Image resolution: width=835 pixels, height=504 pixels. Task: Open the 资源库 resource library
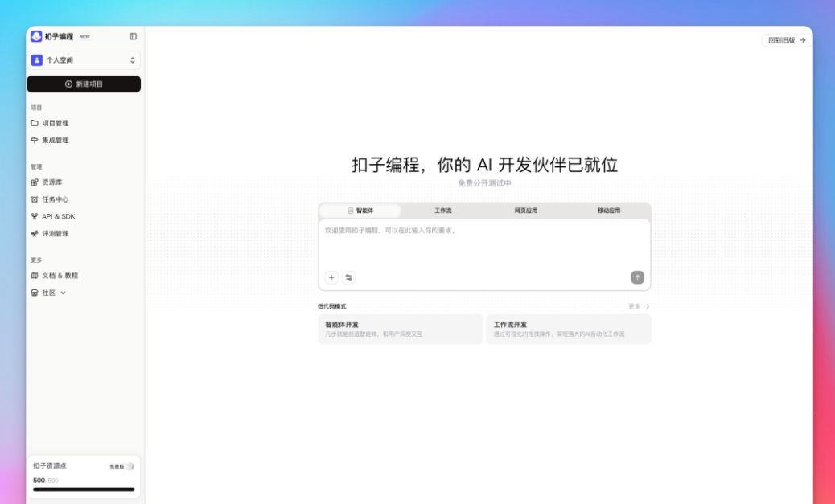pyautogui.click(x=52, y=182)
